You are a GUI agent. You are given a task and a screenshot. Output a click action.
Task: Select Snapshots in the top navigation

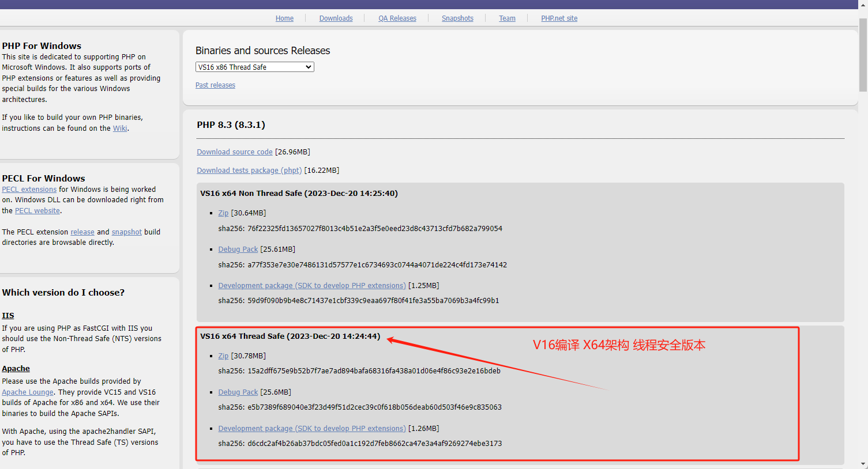click(x=457, y=18)
